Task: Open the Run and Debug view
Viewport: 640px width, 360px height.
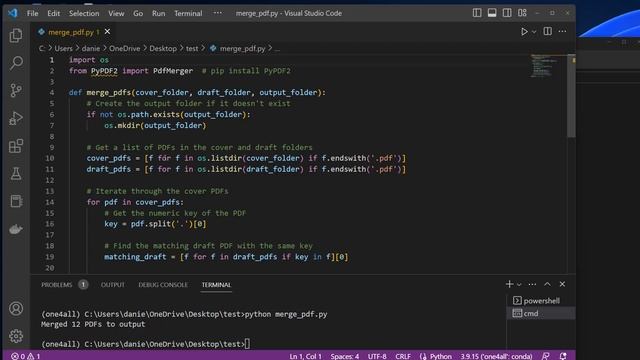Action: click(16, 118)
